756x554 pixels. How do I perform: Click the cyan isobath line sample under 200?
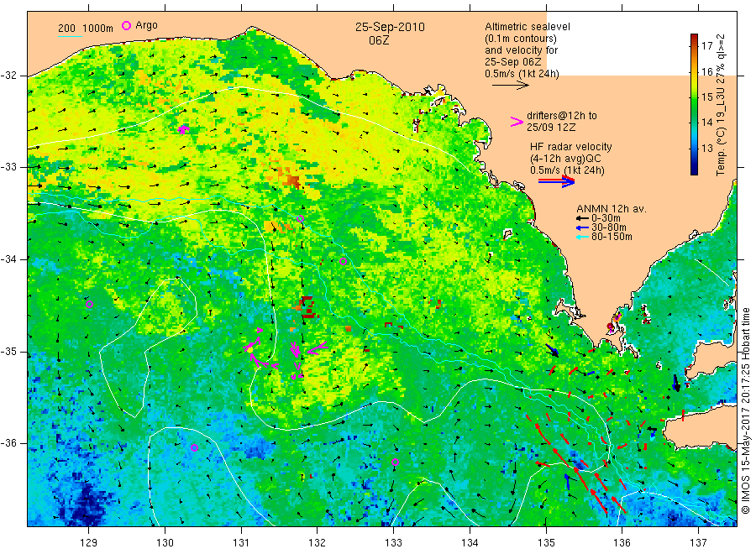pos(70,36)
